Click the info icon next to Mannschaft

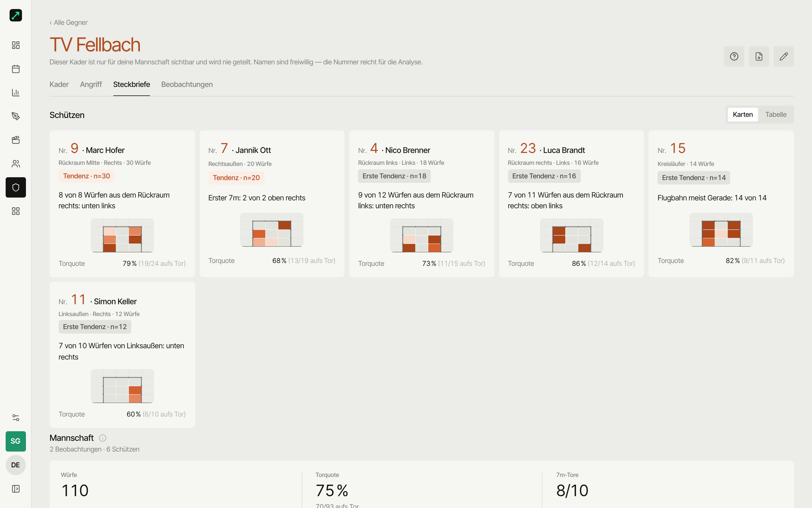pyautogui.click(x=103, y=438)
